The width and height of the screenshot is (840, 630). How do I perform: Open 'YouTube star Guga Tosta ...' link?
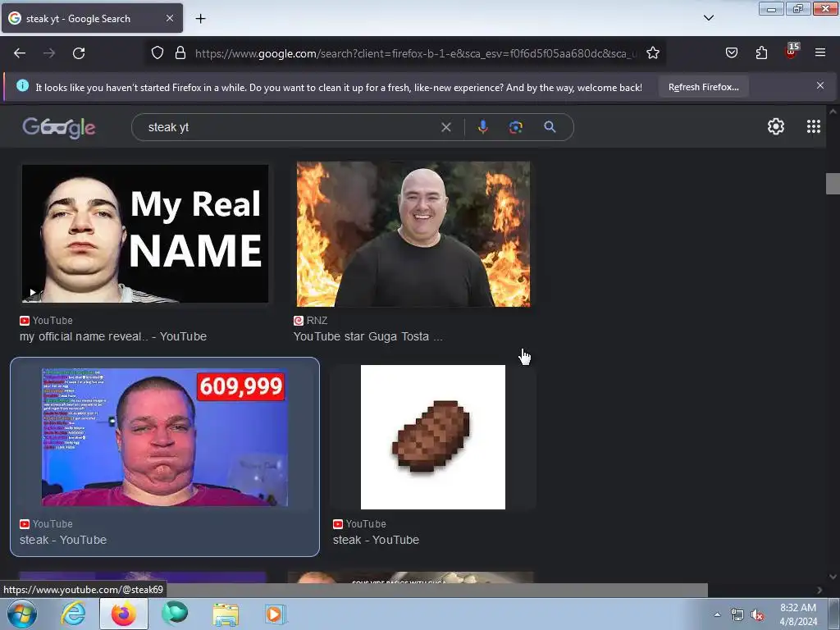pos(368,336)
